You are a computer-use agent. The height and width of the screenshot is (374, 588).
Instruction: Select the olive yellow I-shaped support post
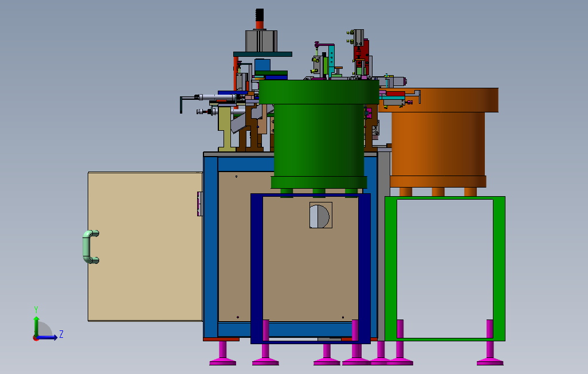226,129
